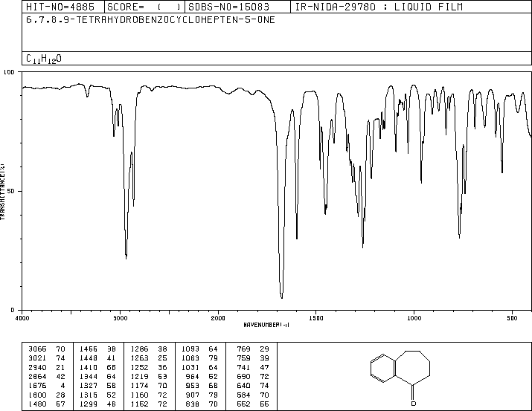Select the 1448 peak table entry

[x=97, y=358]
